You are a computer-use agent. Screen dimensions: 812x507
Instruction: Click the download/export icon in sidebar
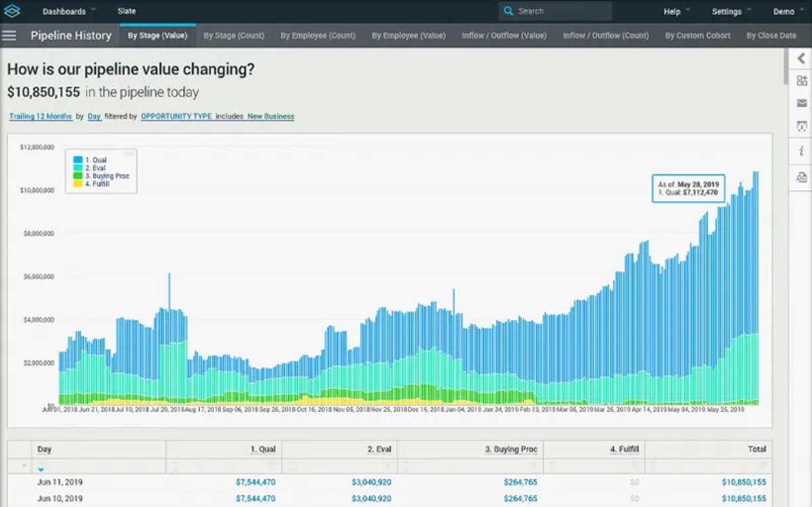[x=801, y=127]
